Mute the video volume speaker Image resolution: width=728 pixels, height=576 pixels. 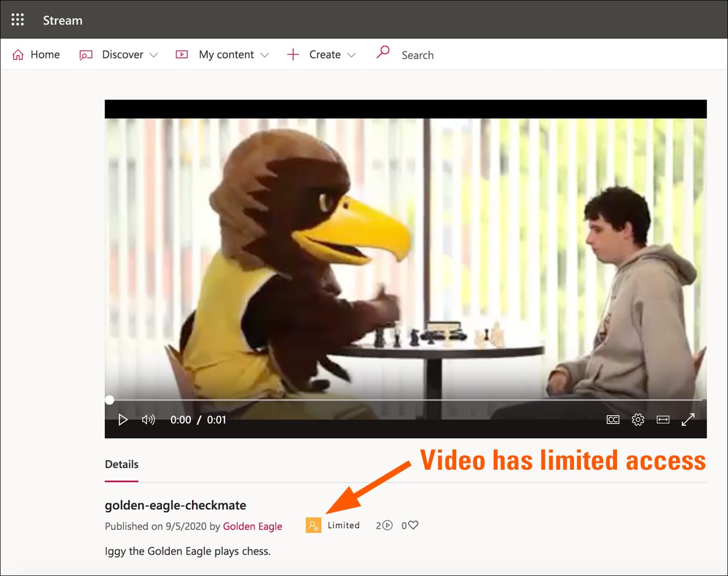[x=148, y=419]
